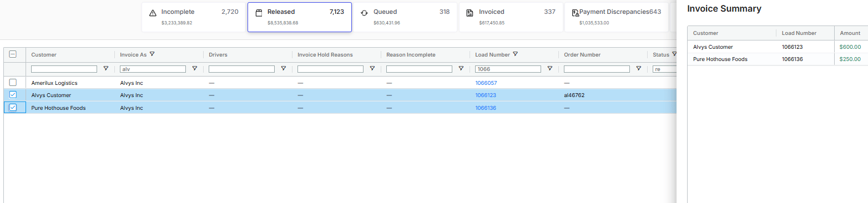Sort by the Drivers column header
Viewport: 868px width, 203px height.
coord(218,54)
